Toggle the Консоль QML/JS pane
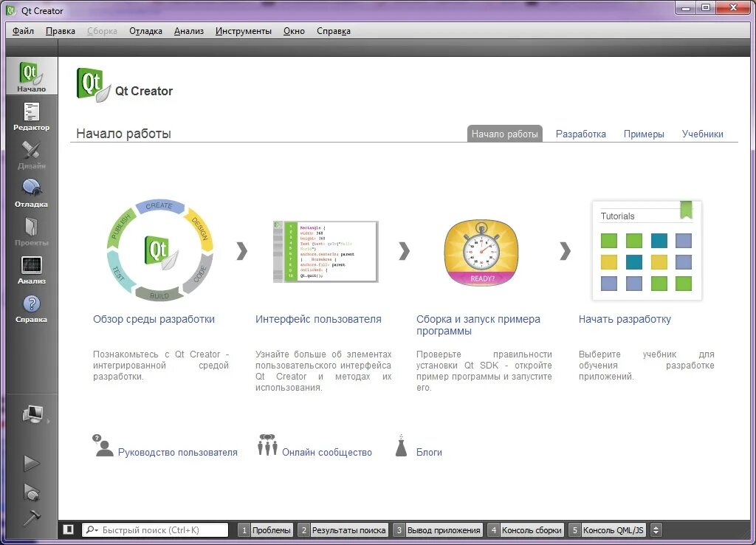 [x=607, y=530]
